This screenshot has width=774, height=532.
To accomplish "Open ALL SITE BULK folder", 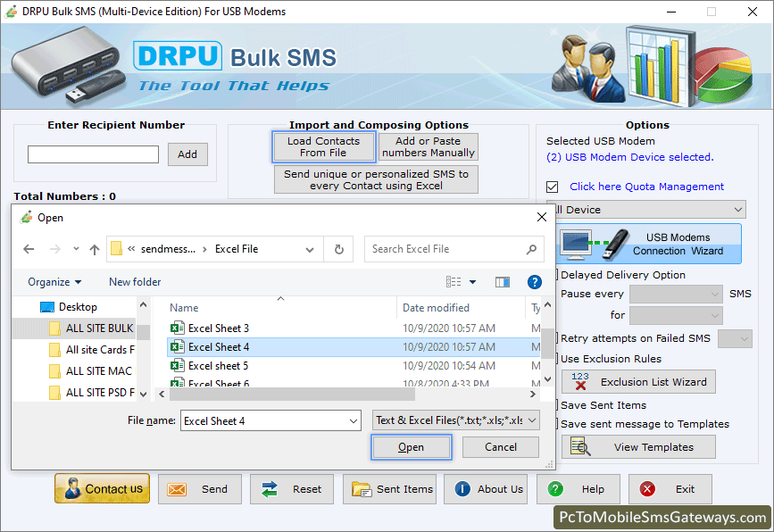I will click(92, 328).
